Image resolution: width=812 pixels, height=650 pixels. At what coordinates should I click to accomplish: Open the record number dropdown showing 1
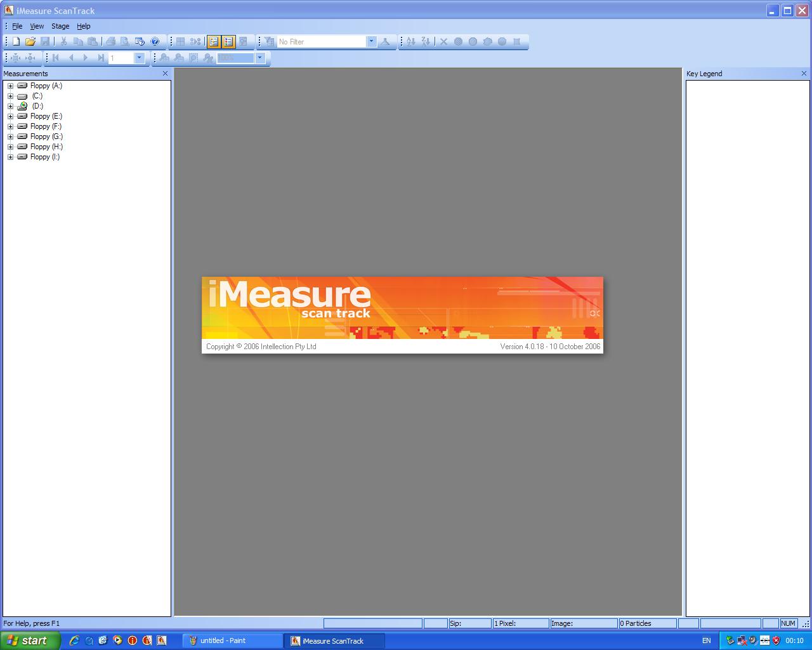click(x=139, y=58)
